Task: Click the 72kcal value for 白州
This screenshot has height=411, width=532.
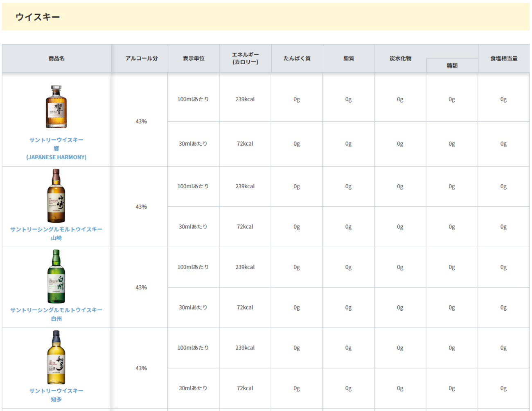Action: pyautogui.click(x=245, y=307)
